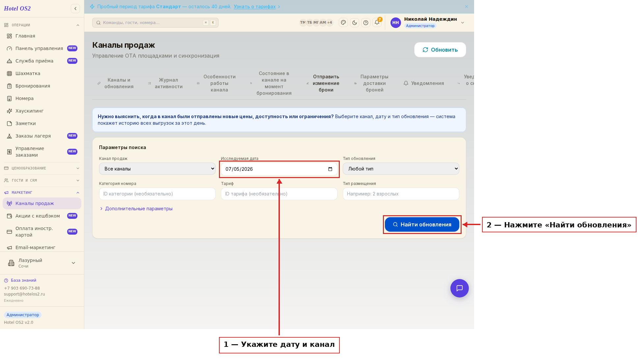Open Номера in sidebar
The width and height of the screenshot is (644, 361).
point(42,98)
